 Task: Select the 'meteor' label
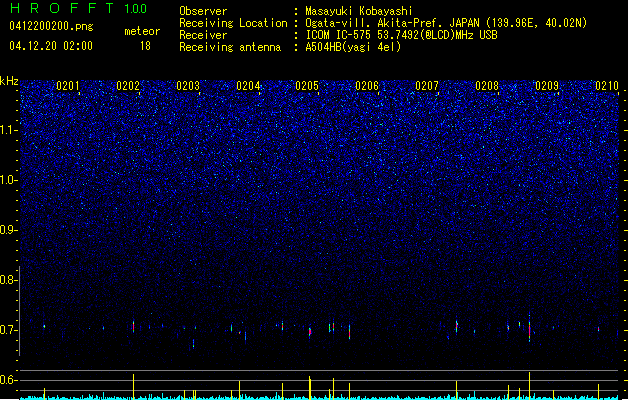(x=142, y=31)
